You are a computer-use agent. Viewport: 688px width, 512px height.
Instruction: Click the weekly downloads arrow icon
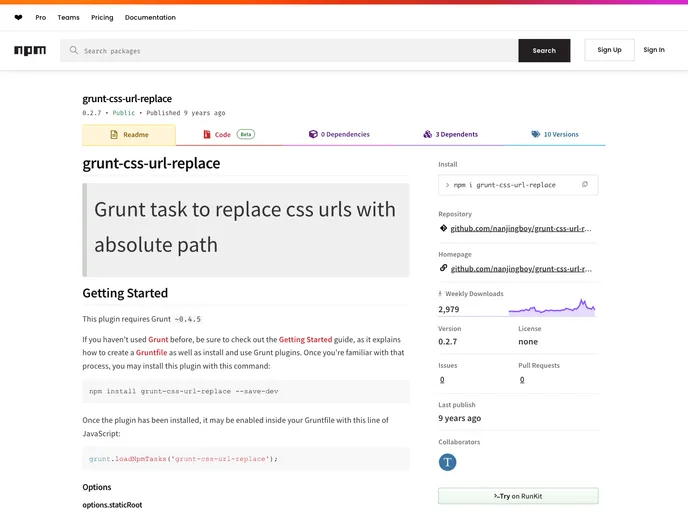(x=440, y=294)
